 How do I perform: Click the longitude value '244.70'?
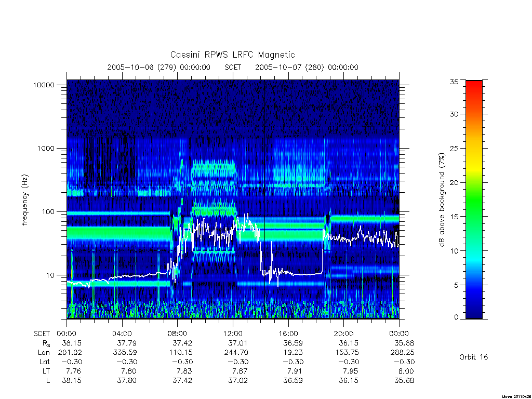point(236,353)
